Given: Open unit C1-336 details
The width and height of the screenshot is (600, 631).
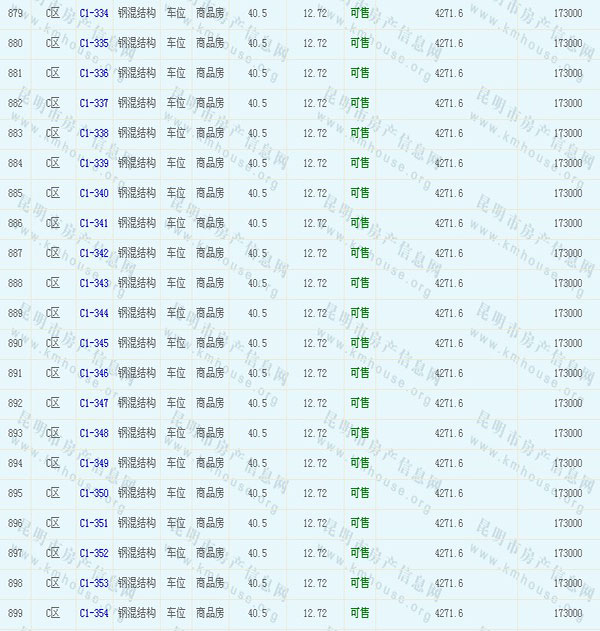Looking at the screenshot, I should point(94,73).
